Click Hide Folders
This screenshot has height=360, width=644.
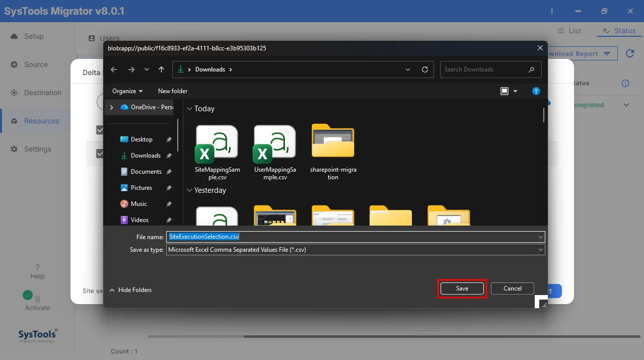[x=130, y=290]
